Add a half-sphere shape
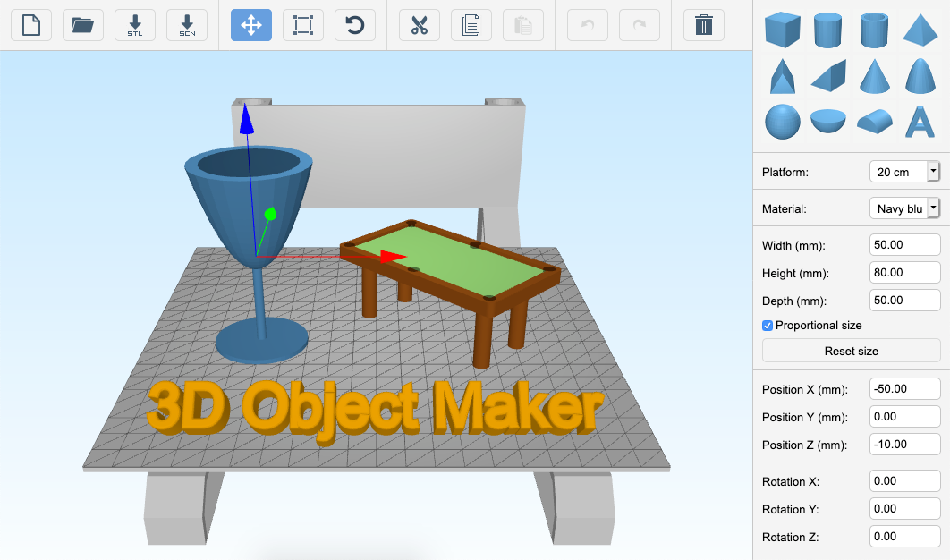The height and width of the screenshot is (560, 950). (827, 122)
